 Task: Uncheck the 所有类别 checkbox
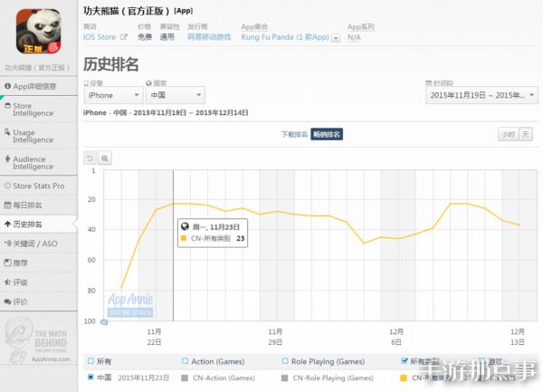[x=405, y=361]
